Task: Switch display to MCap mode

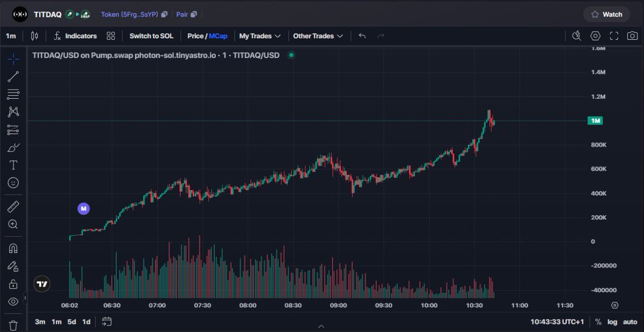Action: (218, 36)
